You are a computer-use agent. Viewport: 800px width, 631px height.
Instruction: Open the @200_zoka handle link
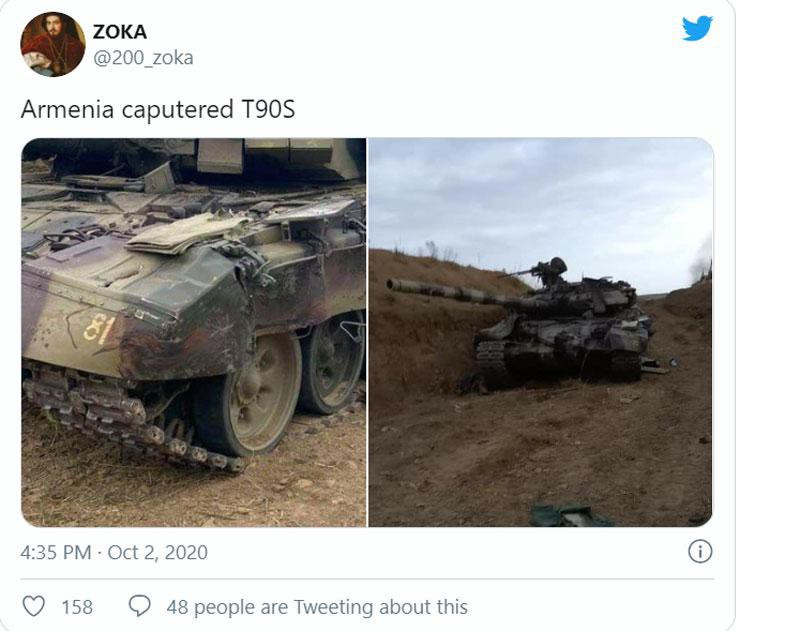pos(143,58)
